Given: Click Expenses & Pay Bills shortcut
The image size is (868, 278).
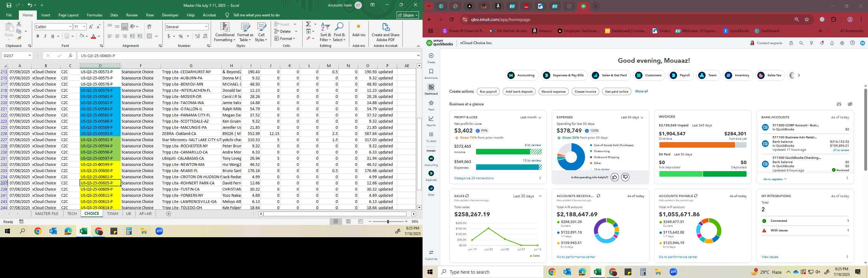Looking at the screenshot, I should [564, 75].
